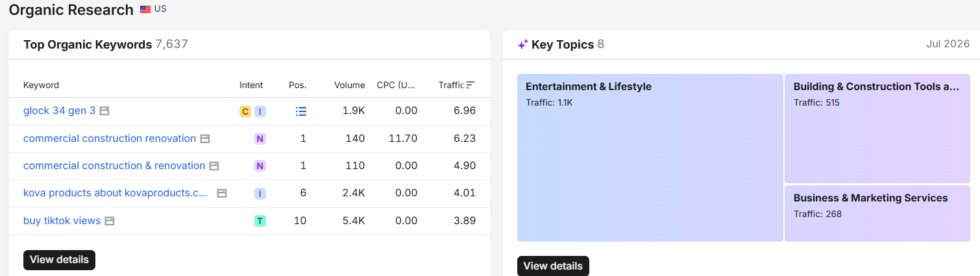The image size is (980, 276).
Task: Click T intent badge for buy tiktok views
Action: [x=260, y=221]
